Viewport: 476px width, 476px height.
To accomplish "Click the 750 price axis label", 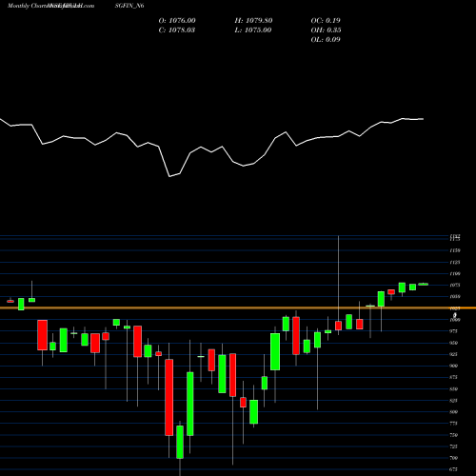I will tap(454, 435).
